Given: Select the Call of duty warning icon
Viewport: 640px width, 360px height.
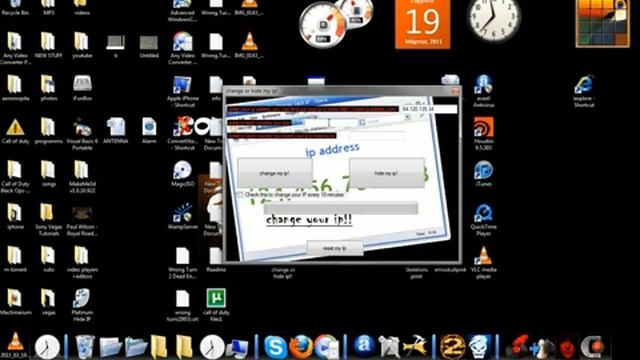Looking at the screenshot, I should 15,131.
